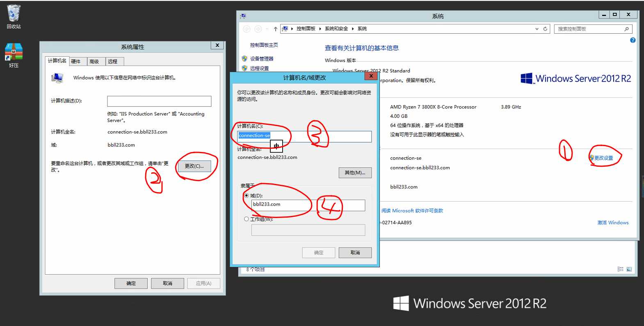Click the System window title icon

(x=243, y=16)
